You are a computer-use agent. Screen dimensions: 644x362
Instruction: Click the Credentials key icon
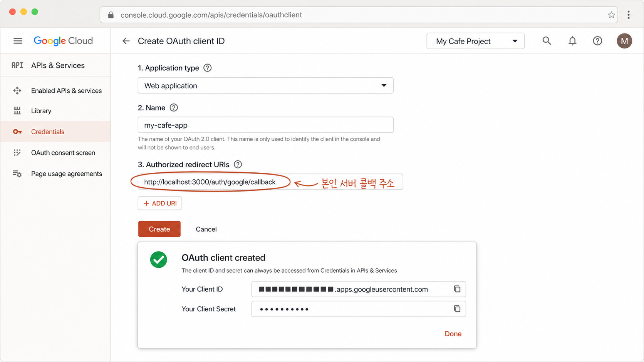pyautogui.click(x=17, y=132)
